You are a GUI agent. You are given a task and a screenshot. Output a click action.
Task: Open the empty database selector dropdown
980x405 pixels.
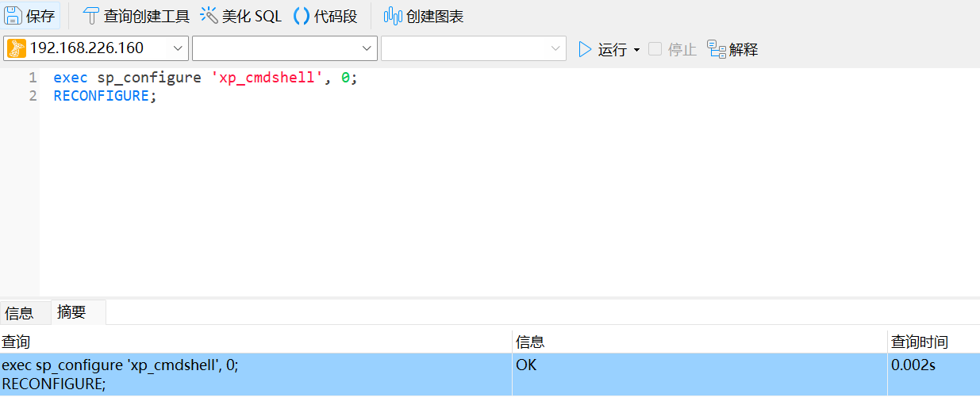pos(367,48)
